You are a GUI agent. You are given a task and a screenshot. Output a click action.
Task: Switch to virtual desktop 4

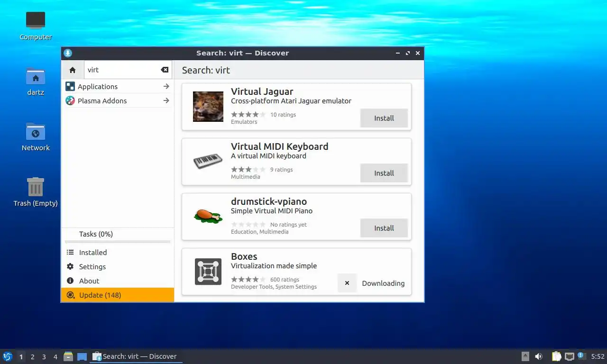[x=55, y=356]
